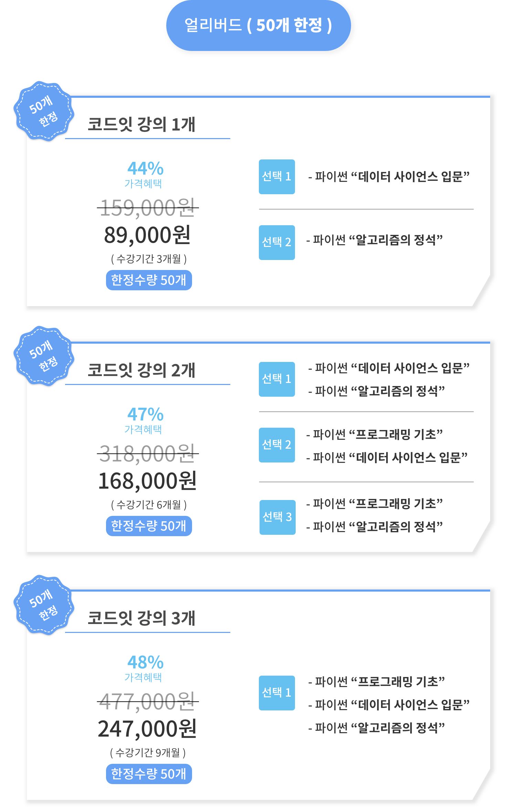Image resolution: width=517 pixels, height=812 pixels.
Task: Click the 코드잇 강의 3개 heading
Action: click(141, 618)
